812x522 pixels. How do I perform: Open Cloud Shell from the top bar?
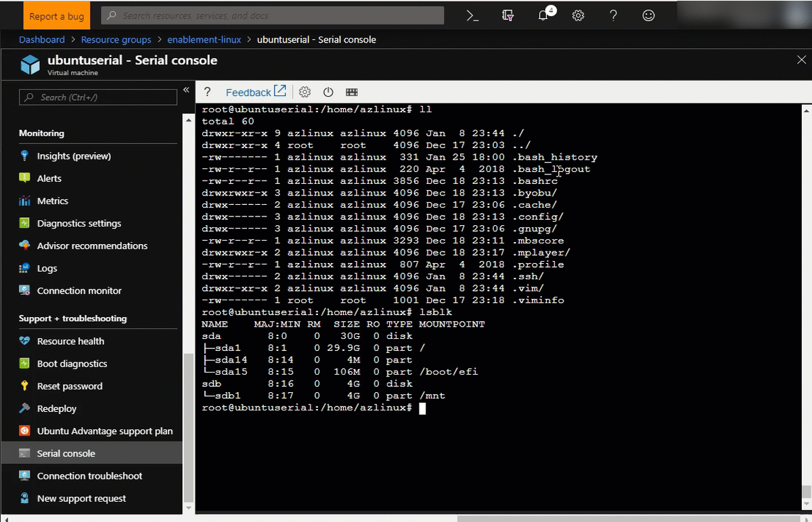click(x=472, y=15)
